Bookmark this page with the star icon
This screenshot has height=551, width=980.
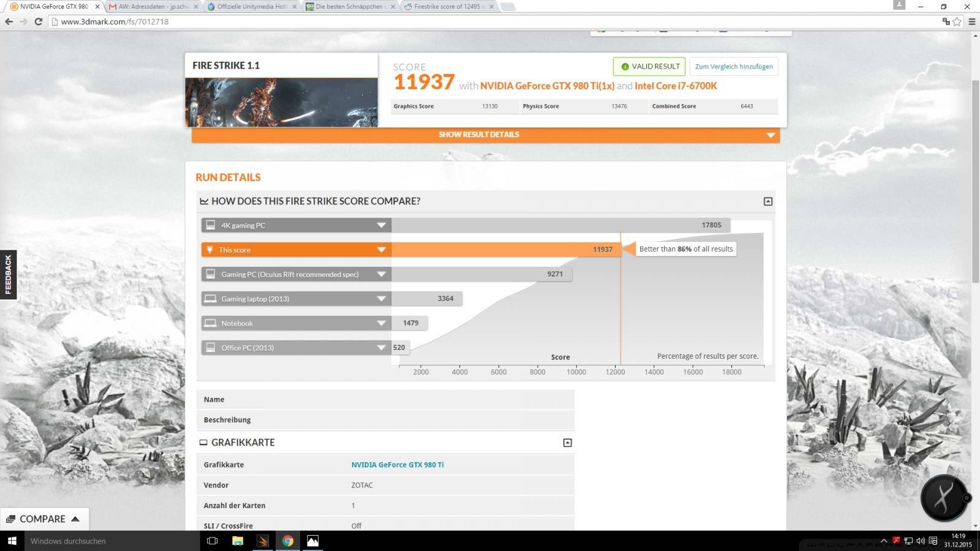957,21
